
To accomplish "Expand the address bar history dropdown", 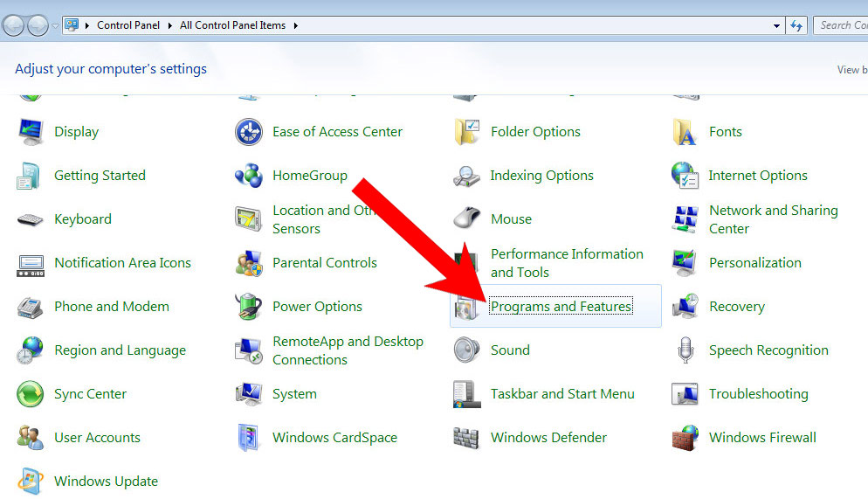I will pyautogui.click(x=776, y=25).
